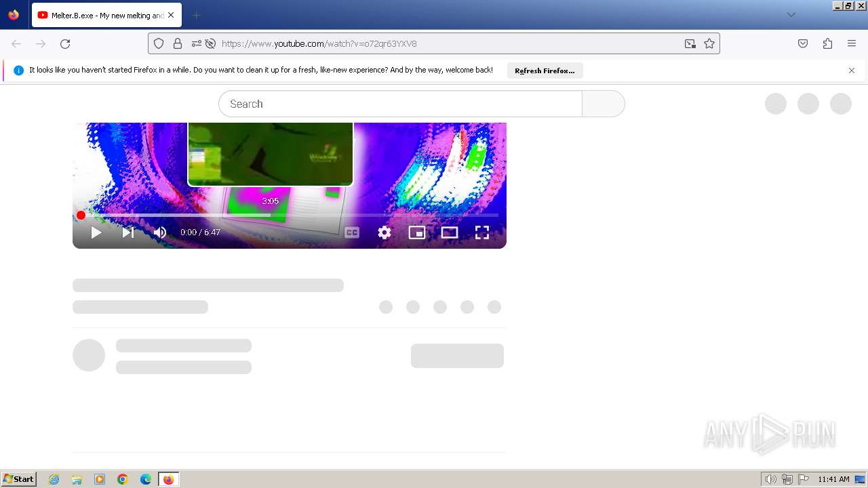Open the Extensions menu
868x488 pixels.
[x=827, y=43]
